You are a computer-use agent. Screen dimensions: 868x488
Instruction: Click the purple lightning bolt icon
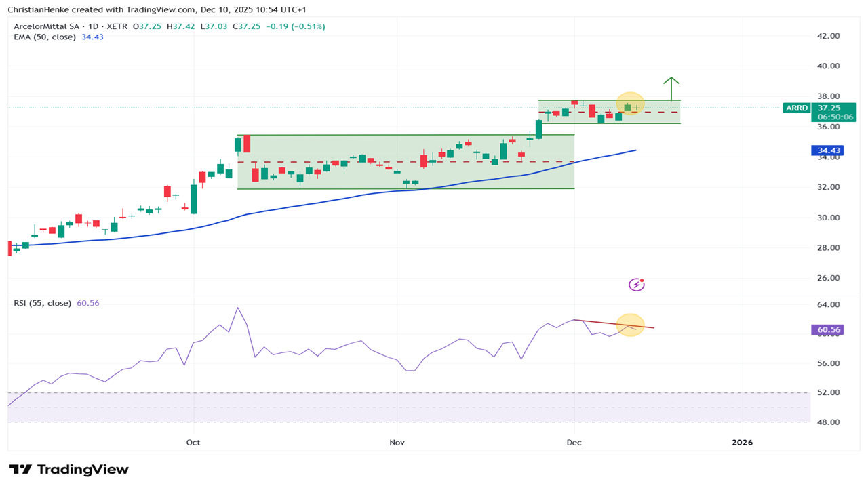pos(636,285)
